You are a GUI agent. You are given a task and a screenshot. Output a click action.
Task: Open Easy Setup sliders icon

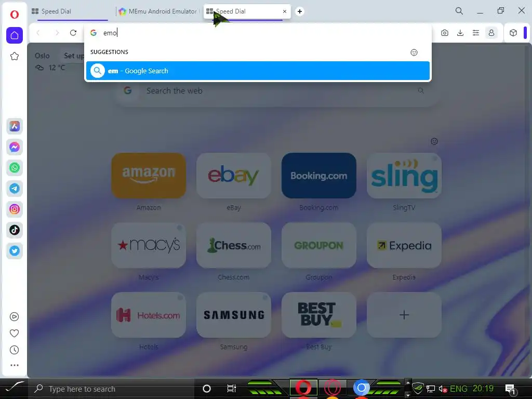(x=476, y=33)
